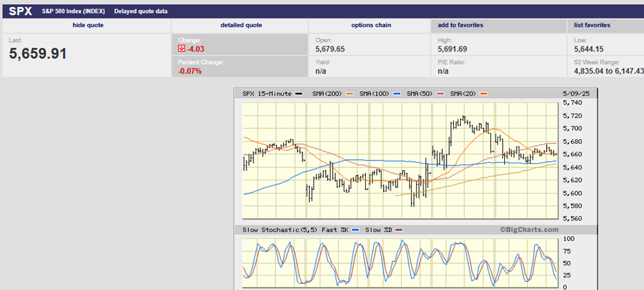
Task: Click the BigCharts.com copyright text
Action: (x=529, y=230)
